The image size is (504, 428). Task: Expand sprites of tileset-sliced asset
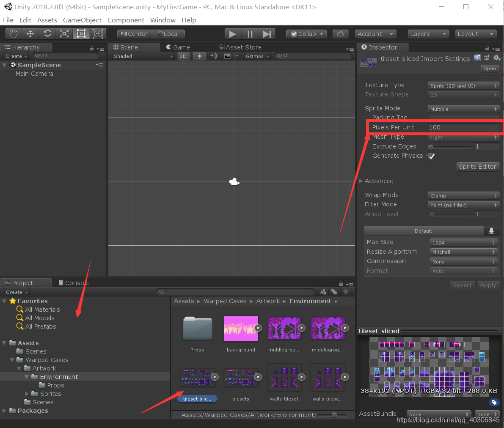[x=215, y=377]
